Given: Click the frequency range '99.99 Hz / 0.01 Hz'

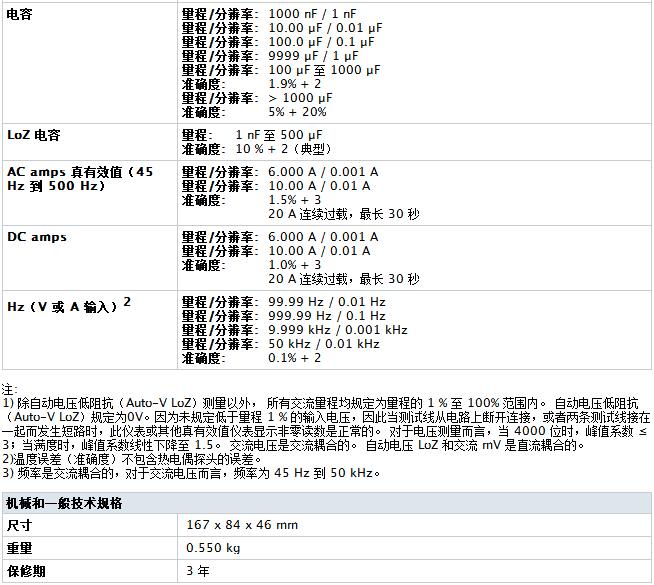Looking at the screenshot, I should pyautogui.click(x=327, y=302).
